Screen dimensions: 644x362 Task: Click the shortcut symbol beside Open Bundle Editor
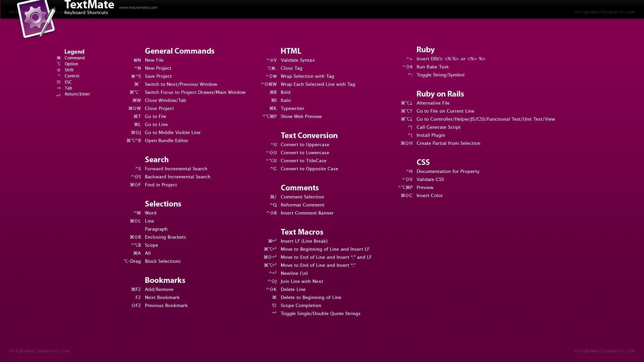pyautogui.click(x=133, y=141)
